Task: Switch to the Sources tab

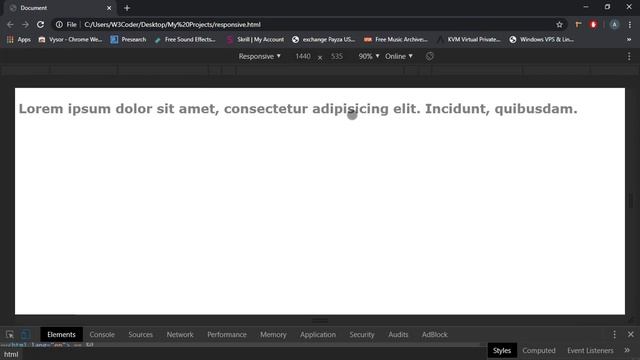Action: [140, 334]
